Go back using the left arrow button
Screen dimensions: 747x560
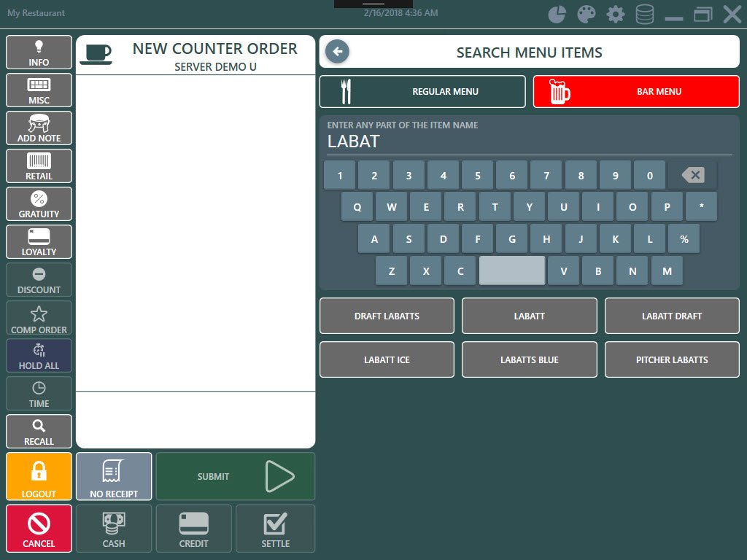pyautogui.click(x=337, y=52)
